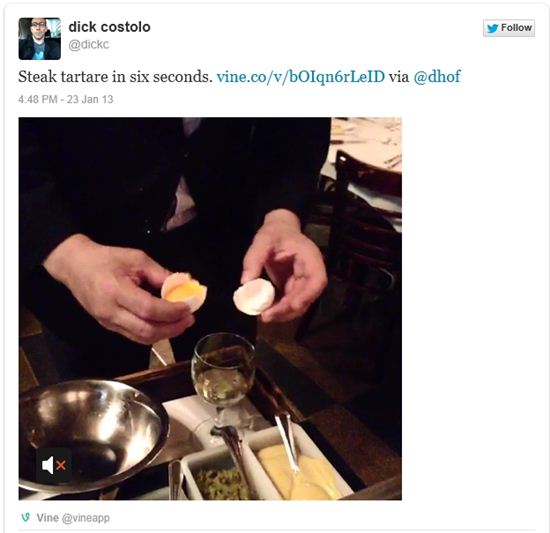The image size is (550, 533).
Task: Click the @dickc handle
Action: (x=89, y=45)
